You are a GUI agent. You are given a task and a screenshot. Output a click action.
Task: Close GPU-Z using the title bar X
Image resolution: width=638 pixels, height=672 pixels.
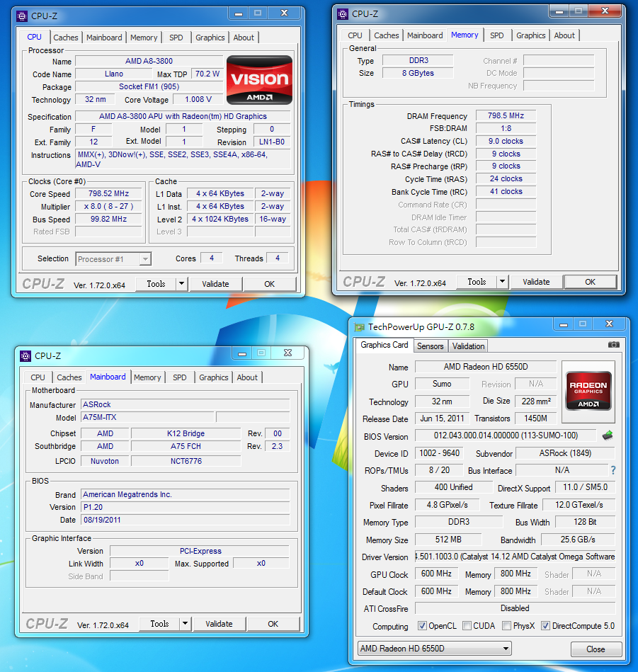[609, 324]
